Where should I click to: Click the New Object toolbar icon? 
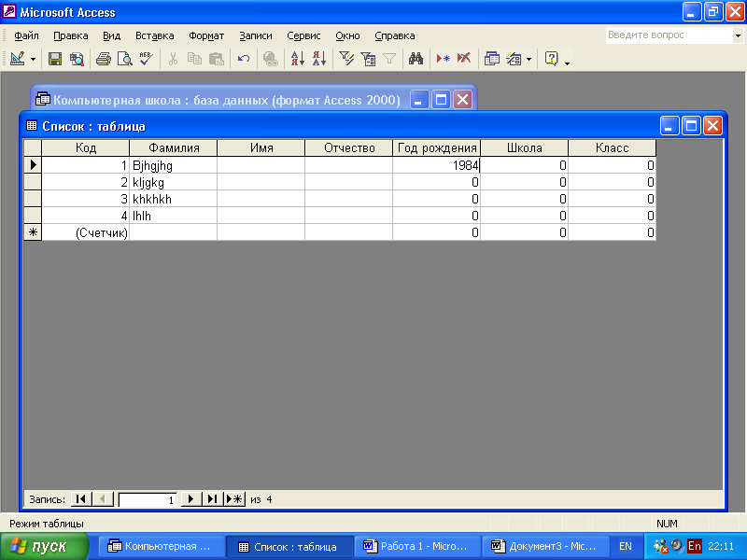[x=514, y=59]
